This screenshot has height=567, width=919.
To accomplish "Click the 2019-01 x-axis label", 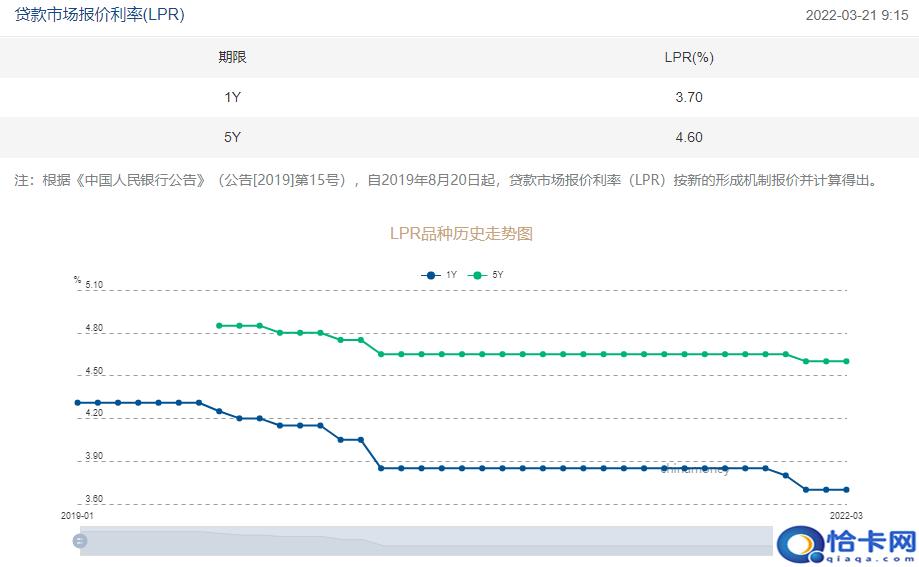I will coord(77,515).
